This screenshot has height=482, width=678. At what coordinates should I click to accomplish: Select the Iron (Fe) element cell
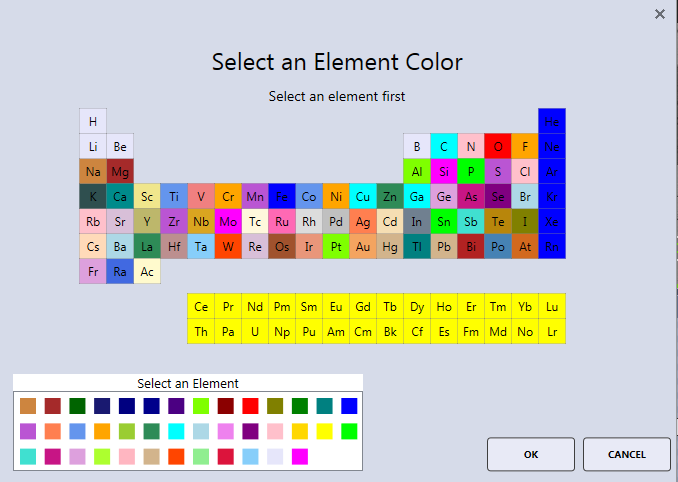tap(282, 197)
